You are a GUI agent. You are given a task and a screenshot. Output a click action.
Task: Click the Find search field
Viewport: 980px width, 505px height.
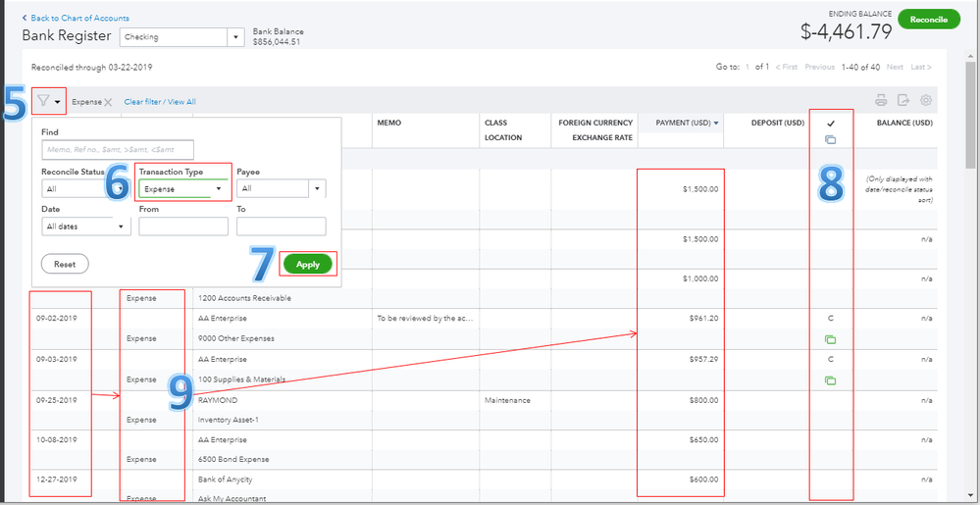tap(118, 150)
